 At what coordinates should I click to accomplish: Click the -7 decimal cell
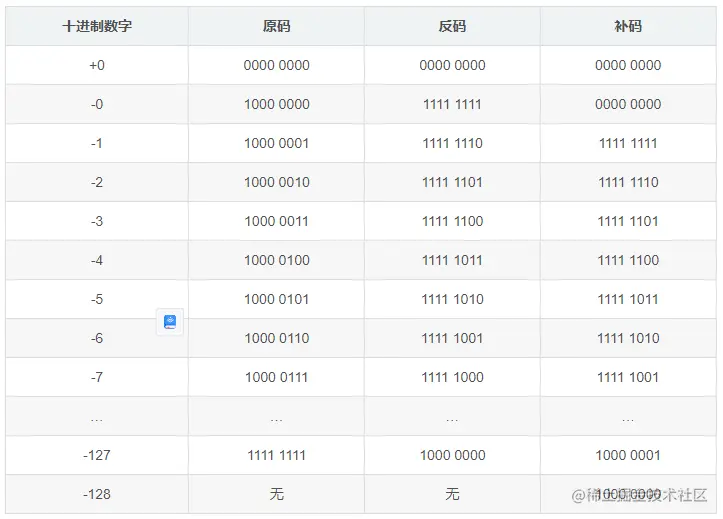point(97,377)
